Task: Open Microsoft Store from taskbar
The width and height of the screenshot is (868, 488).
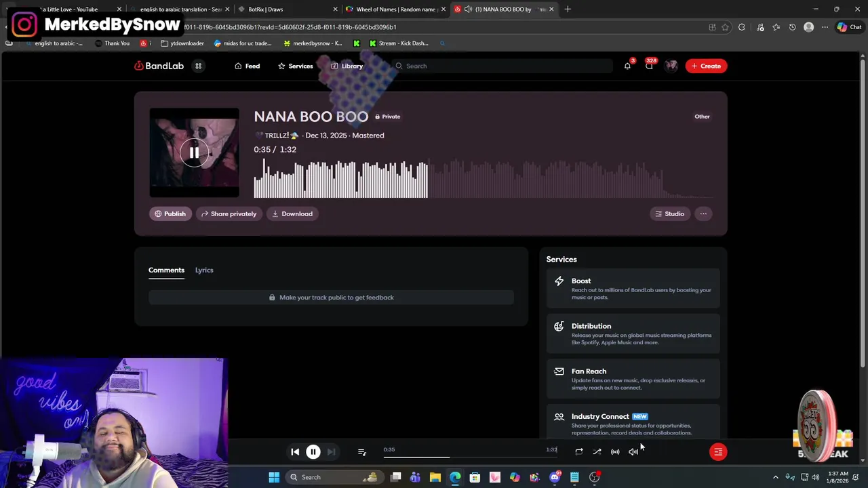Action: click(x=475, y=477)
